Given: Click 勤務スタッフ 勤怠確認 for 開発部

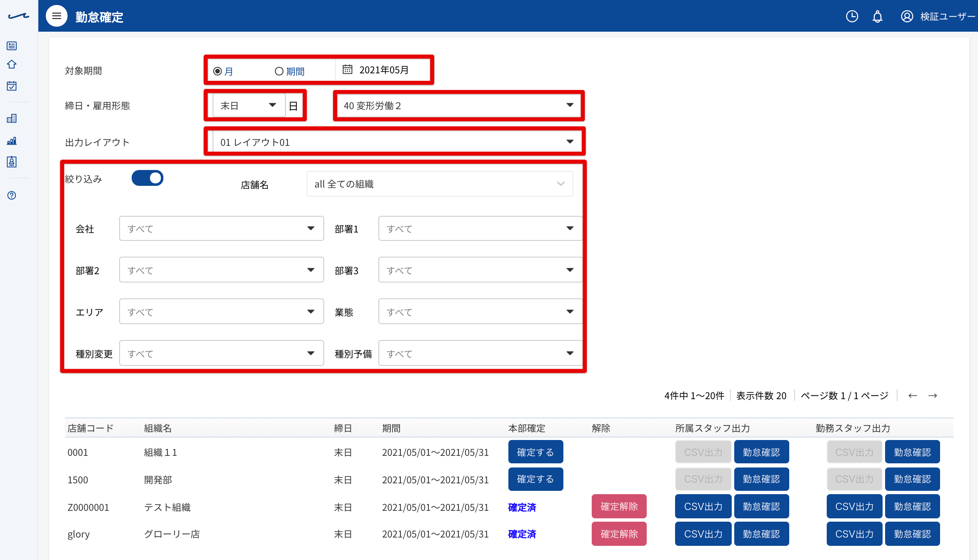Looking at the screenshot, I should click(912, 479).
